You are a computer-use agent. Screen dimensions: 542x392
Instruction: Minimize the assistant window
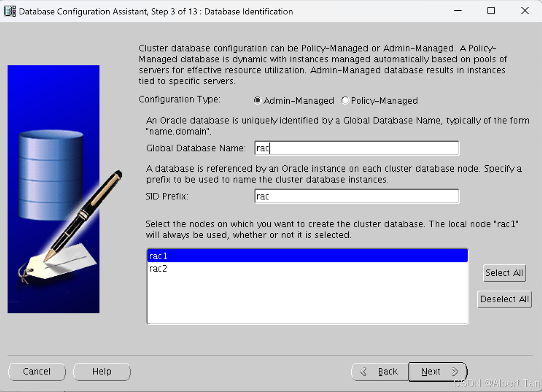(458, 11)
